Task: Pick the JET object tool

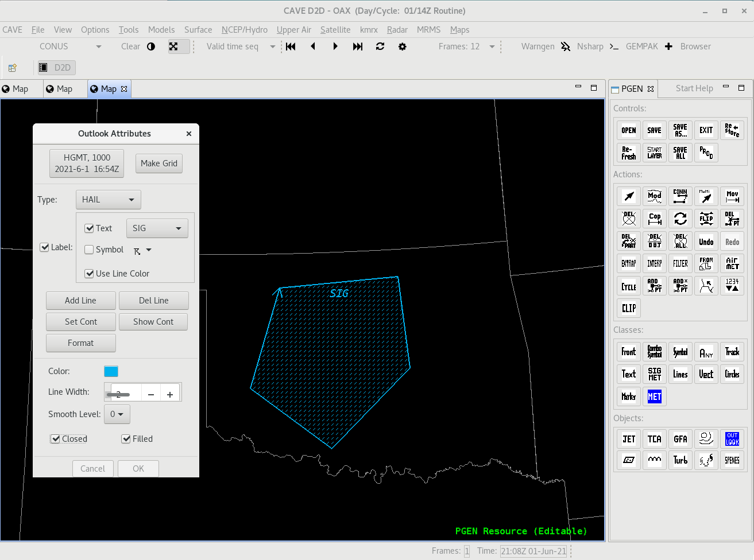Action: coord(629,439)
